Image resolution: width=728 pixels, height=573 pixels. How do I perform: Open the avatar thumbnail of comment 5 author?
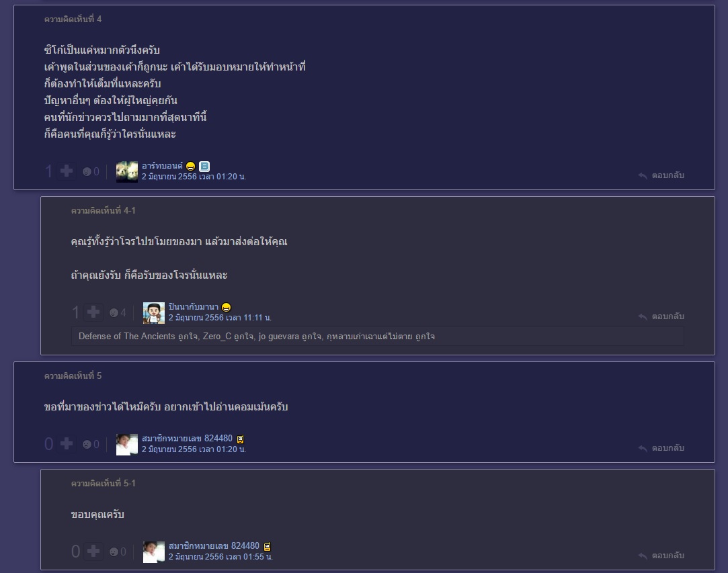pos(127,445)
